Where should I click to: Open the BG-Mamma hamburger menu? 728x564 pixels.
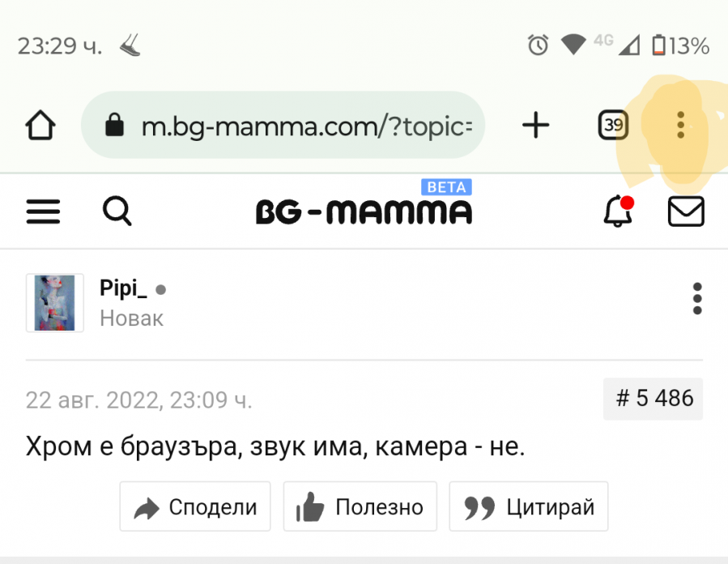click(44, 212)
